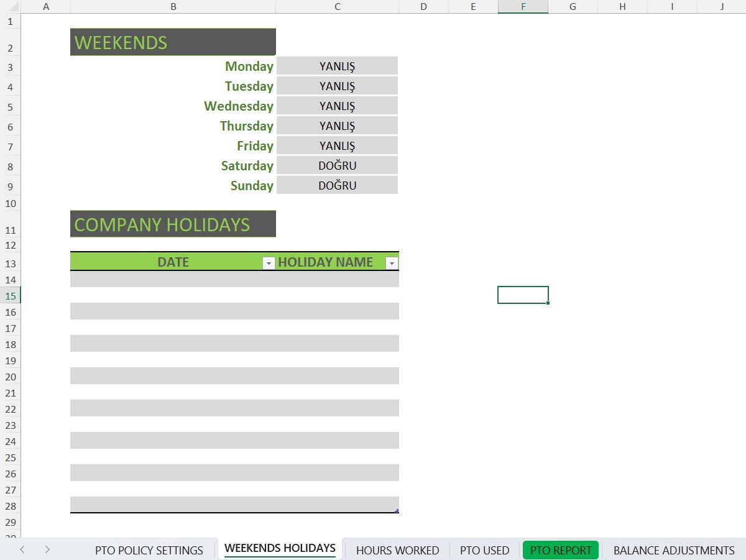The width and height of the screenshot is (746, 560).
Task: Open the PTO REPORT sheet
Action: click(560, 549)
